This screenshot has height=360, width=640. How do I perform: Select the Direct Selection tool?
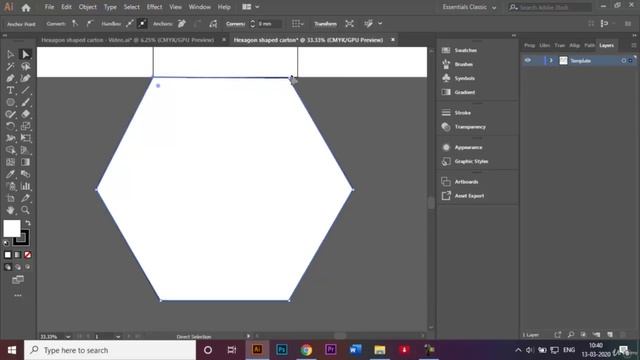click(x=25, y=54)
